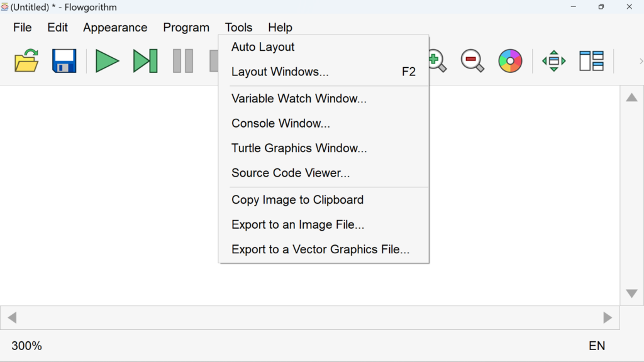Click the EN language indicator
The image size is (644, 362).
coord(596,346)
